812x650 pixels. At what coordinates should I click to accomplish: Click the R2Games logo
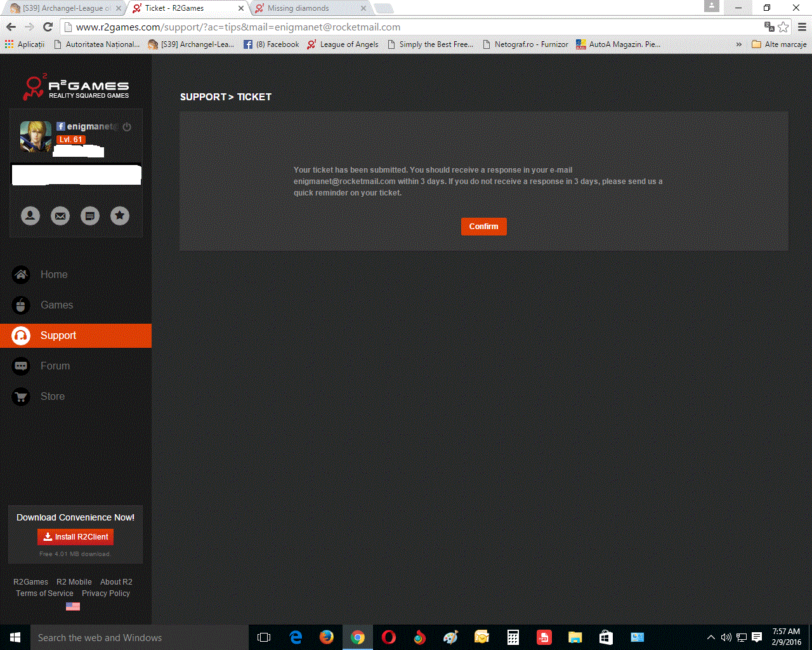(x=76, y=88)
